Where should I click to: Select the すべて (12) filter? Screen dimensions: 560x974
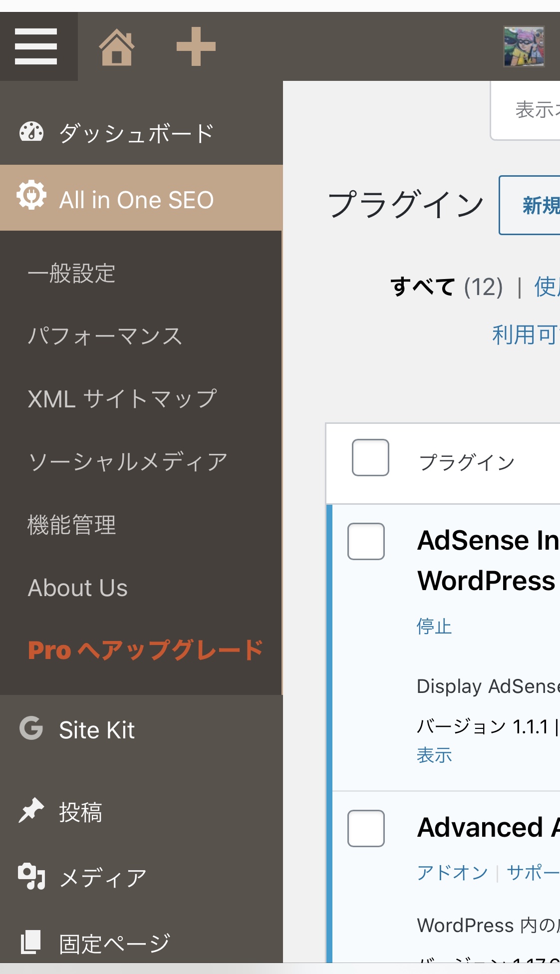[x=447, y=287]
